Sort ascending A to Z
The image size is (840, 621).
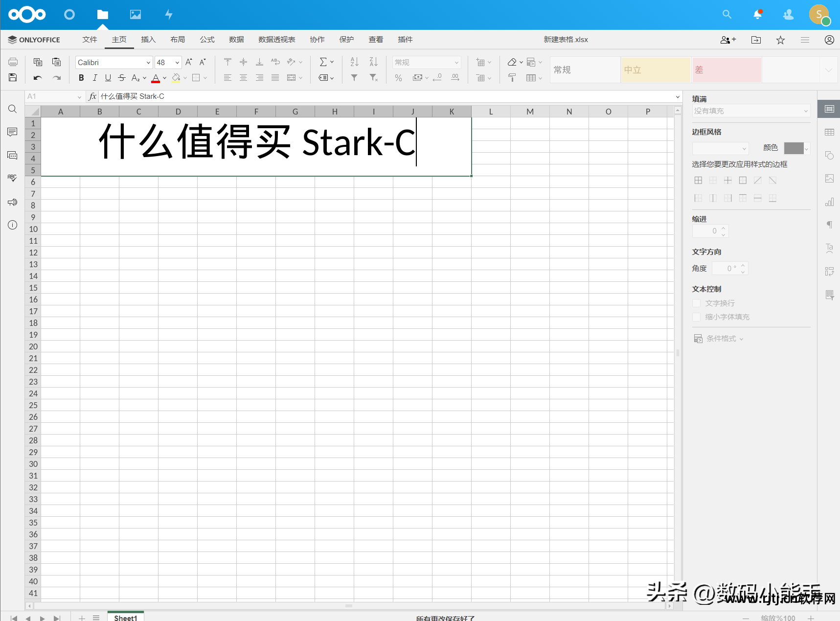pyautogui.click(x=355, y=62)
